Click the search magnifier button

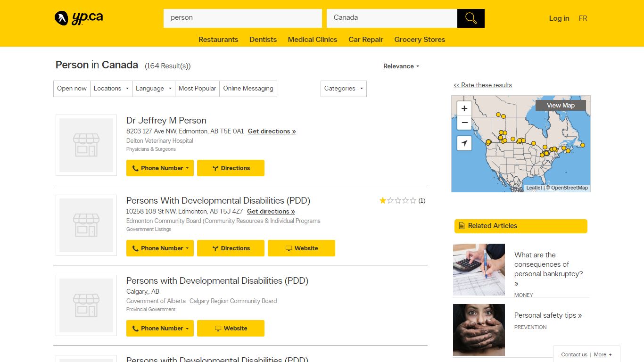471,18
